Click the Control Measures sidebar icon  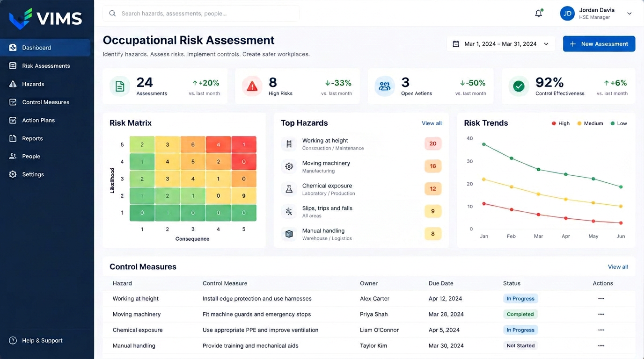click(13, 102)
